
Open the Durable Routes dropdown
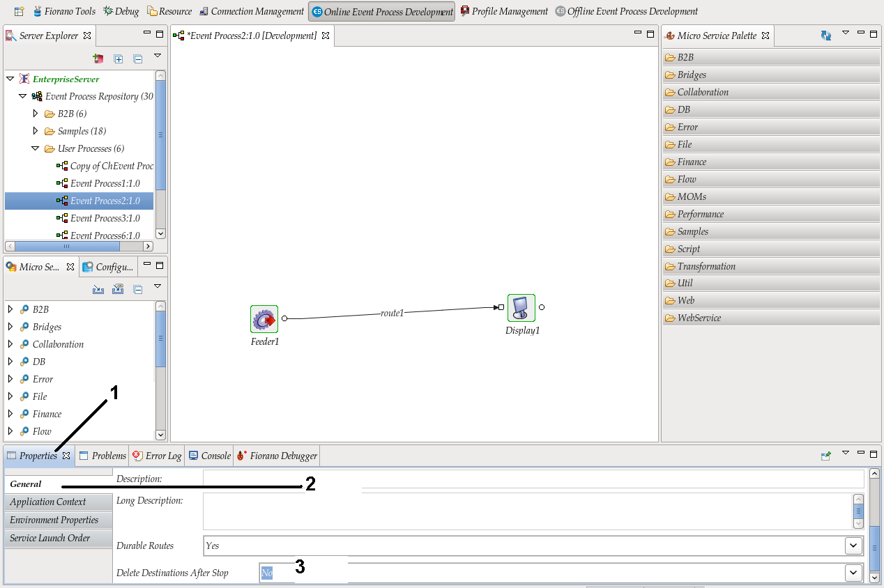(853, 546)
